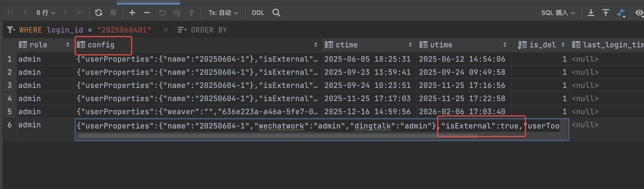Clear the WHERE filter with X button
The image size is (644, 189).
click(166, 30)
